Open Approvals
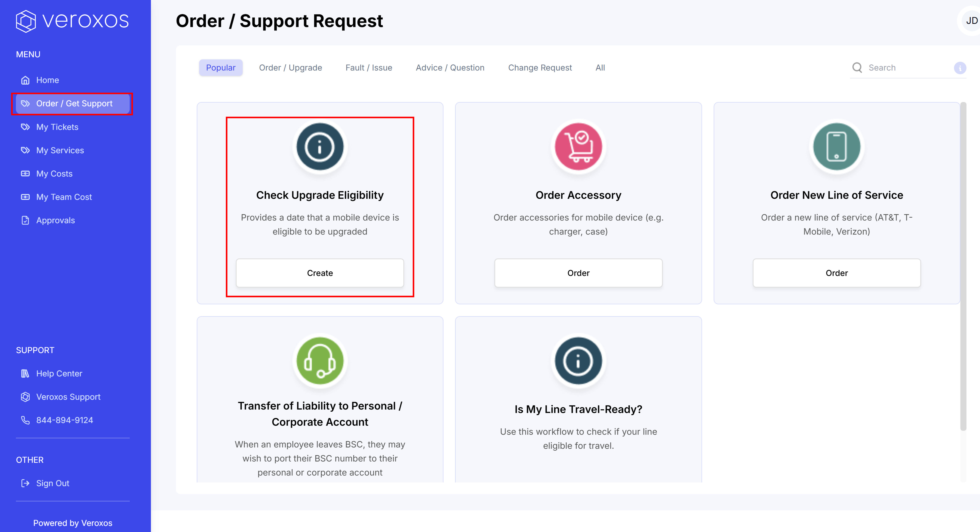The width and height of the screenshot is (980, 532). [73, 220]
